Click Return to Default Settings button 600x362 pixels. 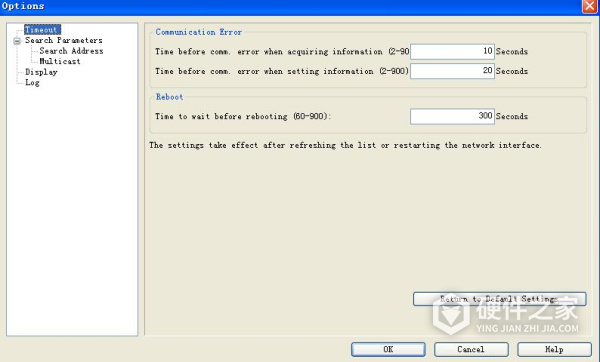coord(499,299)
